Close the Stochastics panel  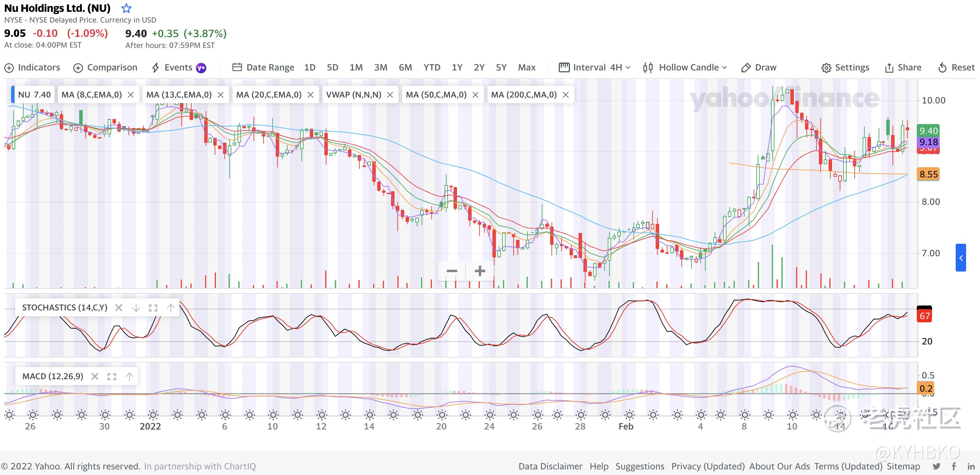pos(119,308)
